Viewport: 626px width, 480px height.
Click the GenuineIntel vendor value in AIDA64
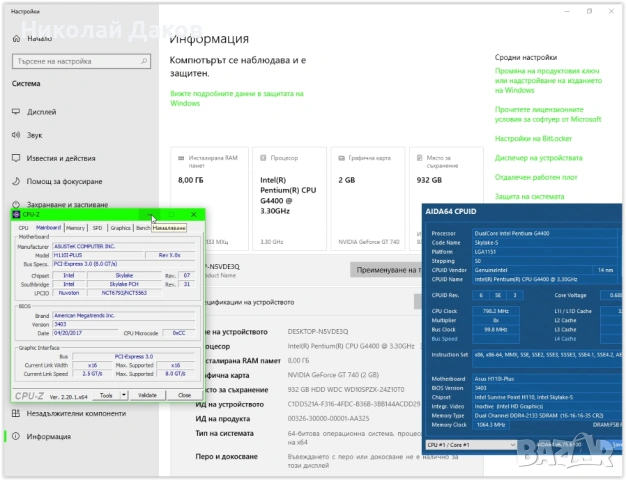click(532, 270)
